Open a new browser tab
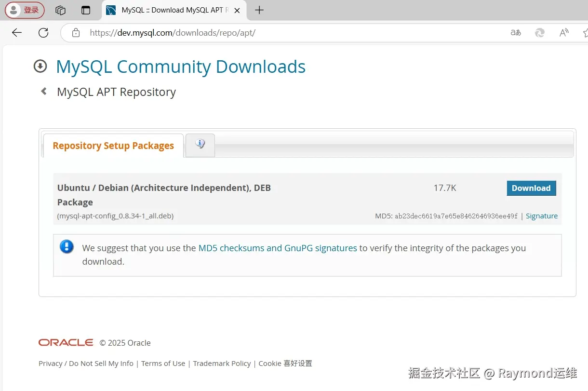 tap(259, 10)
